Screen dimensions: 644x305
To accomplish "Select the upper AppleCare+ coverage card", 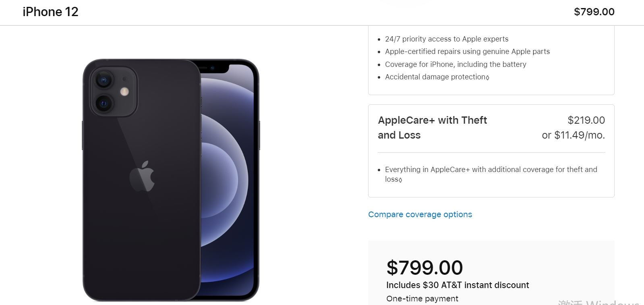I will pyautogui.click(x=491, y=60).
